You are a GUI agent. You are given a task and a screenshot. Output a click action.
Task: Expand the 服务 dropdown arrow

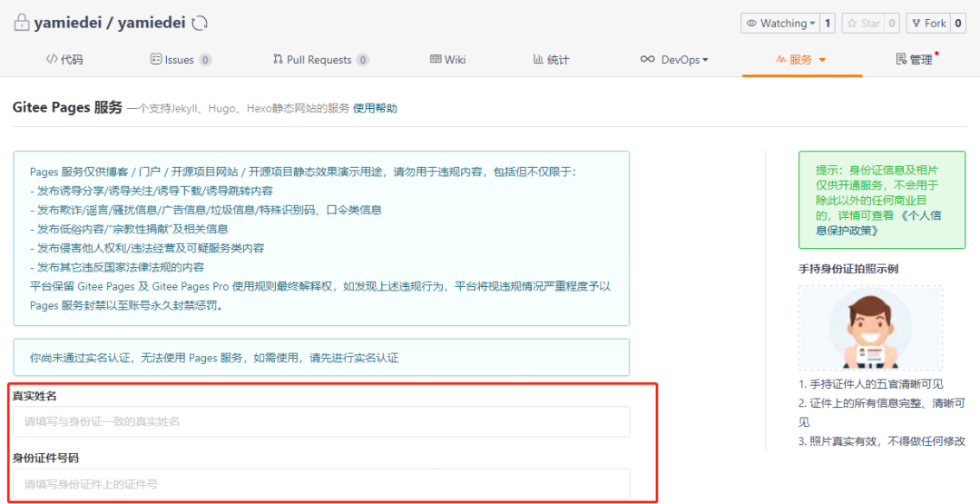[x=822, y=60]
